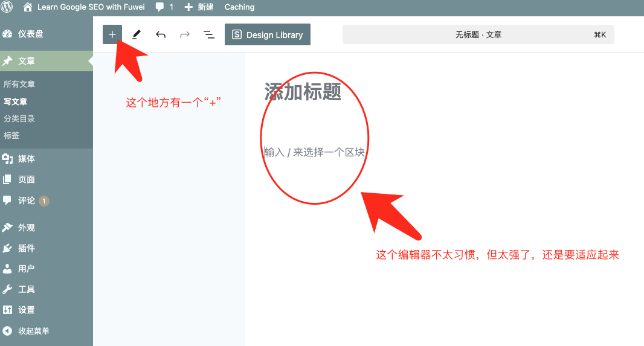Open the Design Library
Screen dimensions: 644x346
pos(268,34)
